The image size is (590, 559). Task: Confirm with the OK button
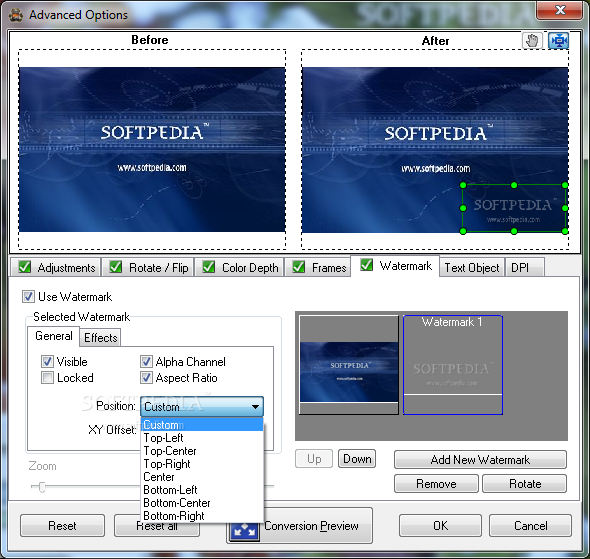point(440,526)
